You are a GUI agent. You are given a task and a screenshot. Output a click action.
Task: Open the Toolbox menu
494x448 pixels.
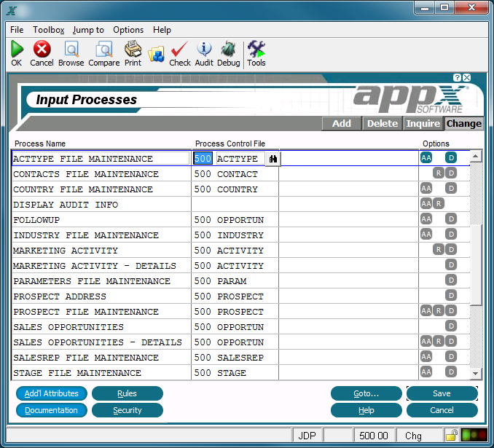(49, 30)
